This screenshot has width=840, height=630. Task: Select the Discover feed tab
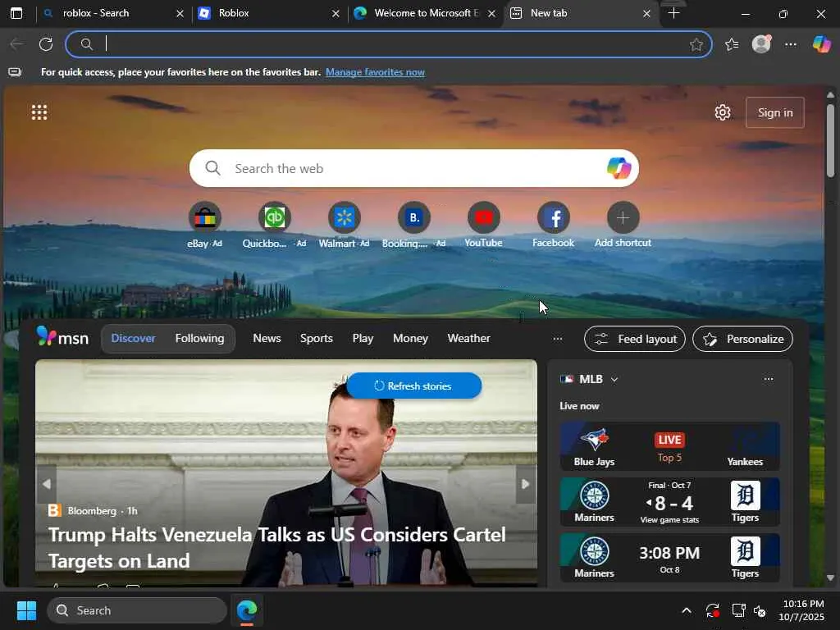(x=133, y=338)
